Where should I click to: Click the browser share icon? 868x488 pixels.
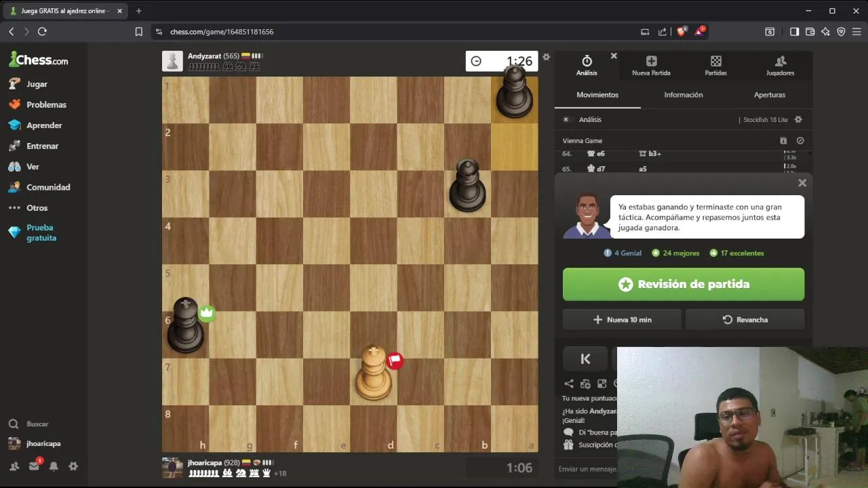(x=663, y=32)
